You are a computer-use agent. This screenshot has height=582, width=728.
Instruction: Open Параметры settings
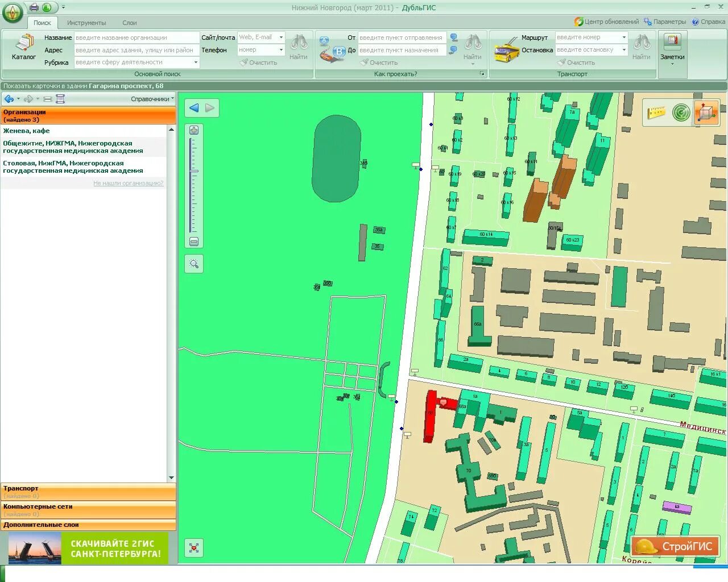tap(665, 22)
